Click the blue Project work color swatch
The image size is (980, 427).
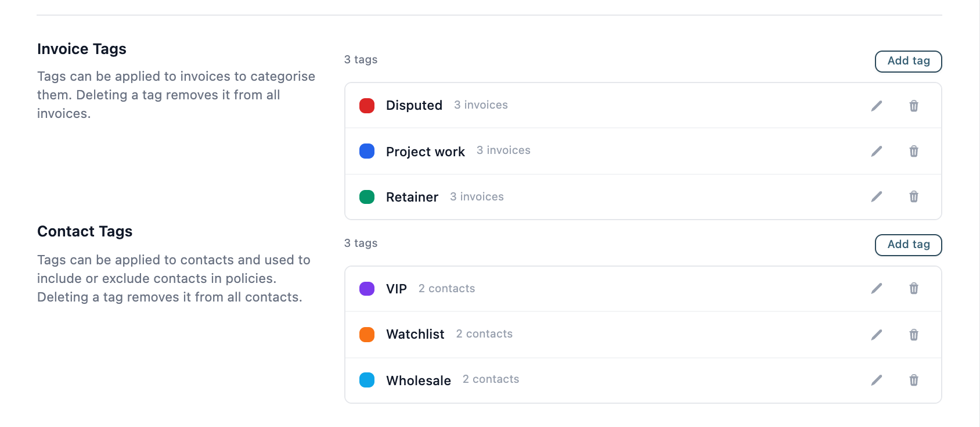pyautogui.click(x=367, y=151)
